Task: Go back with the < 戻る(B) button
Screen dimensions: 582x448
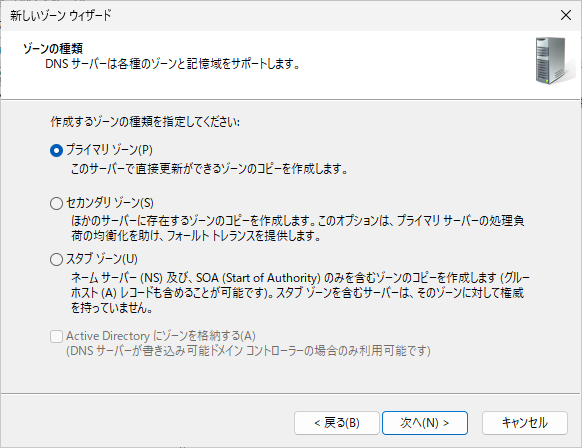Action: coord(337,423)
